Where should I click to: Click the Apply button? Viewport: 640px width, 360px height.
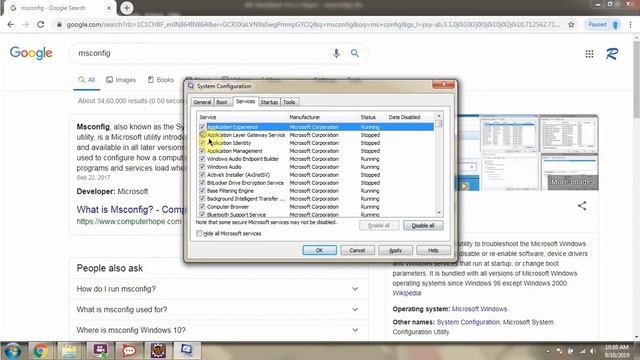coord(395,250)
